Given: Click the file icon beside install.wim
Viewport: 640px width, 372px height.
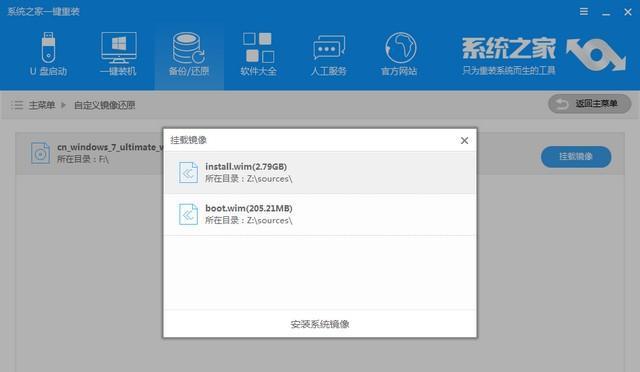Looking at the screenshot, I should tap(188, 173).
